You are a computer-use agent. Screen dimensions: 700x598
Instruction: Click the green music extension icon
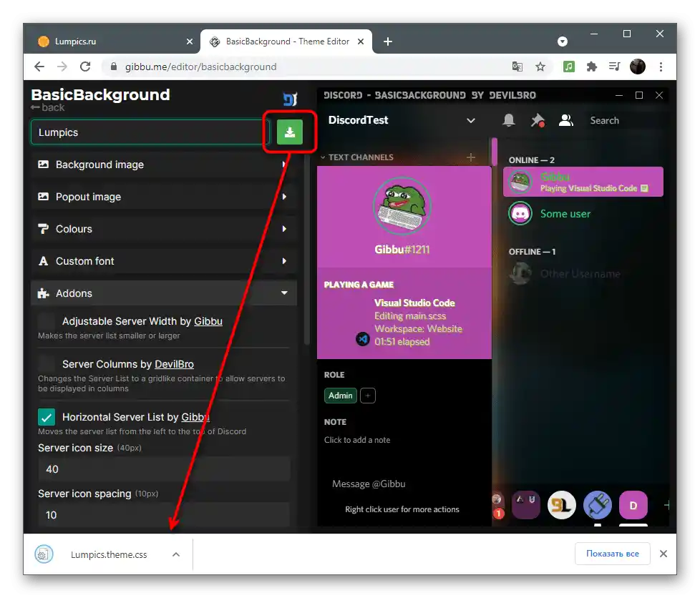tap(568, 67)
